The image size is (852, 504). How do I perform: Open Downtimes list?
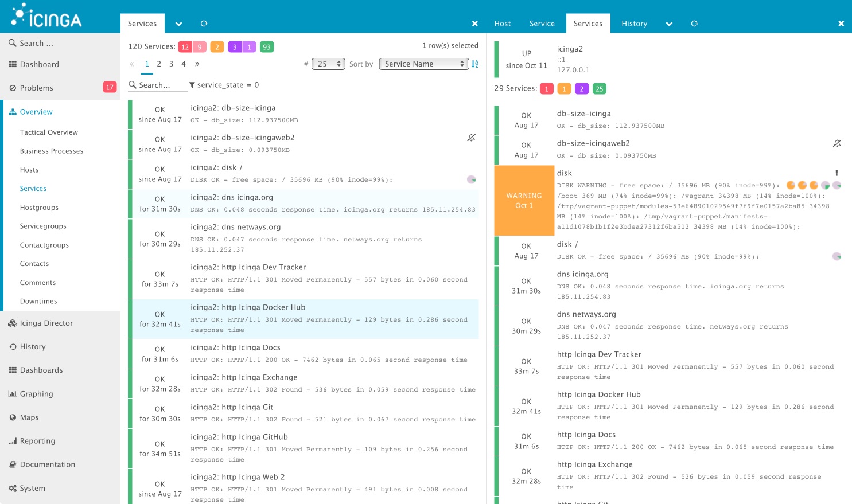[x=38, y=302]
